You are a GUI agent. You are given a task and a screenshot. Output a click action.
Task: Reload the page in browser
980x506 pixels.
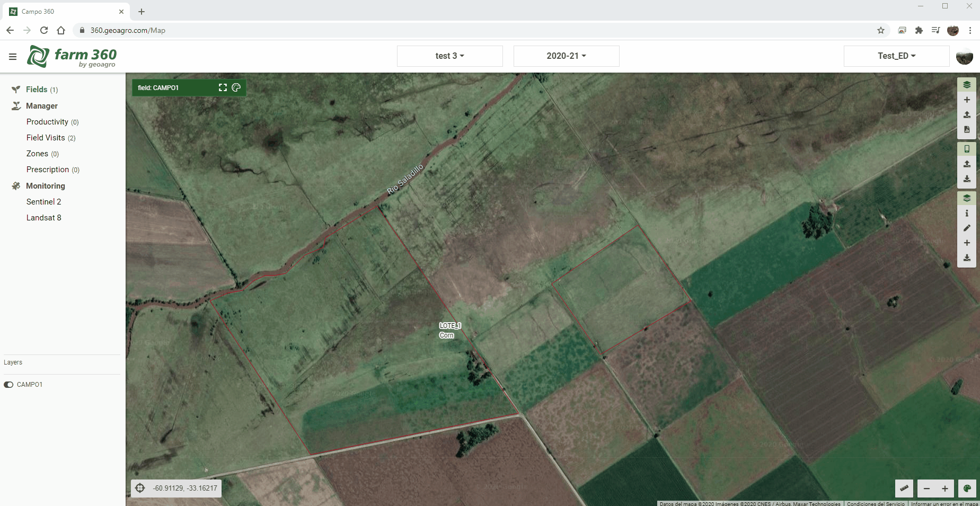(44, 30)
